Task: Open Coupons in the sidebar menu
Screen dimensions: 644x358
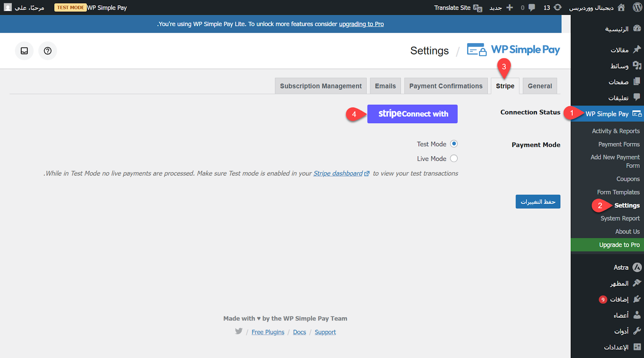Action: (627, 179)
